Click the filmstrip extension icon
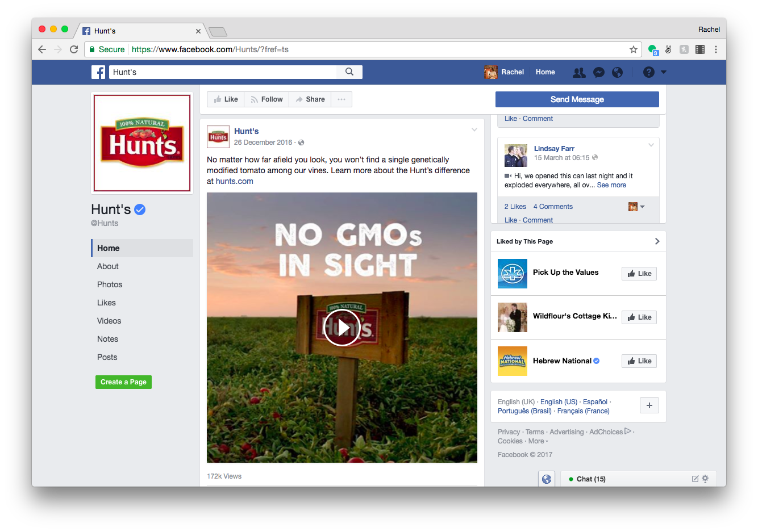 700,49
